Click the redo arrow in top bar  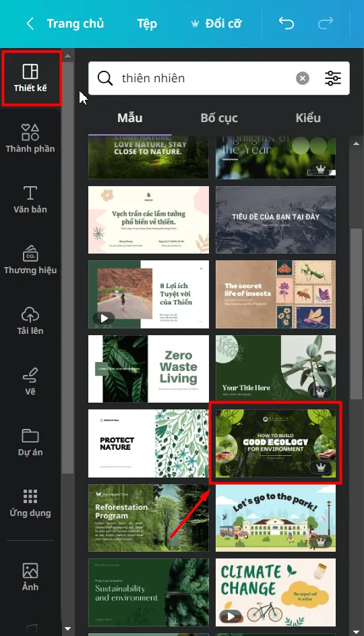[325, 24]
